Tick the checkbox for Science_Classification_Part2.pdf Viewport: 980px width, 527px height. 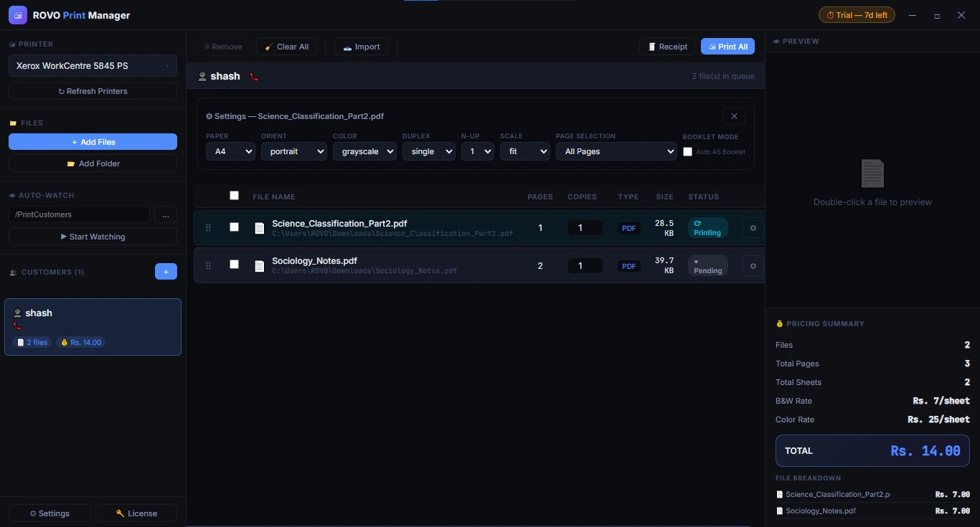[x=234, y=227]
